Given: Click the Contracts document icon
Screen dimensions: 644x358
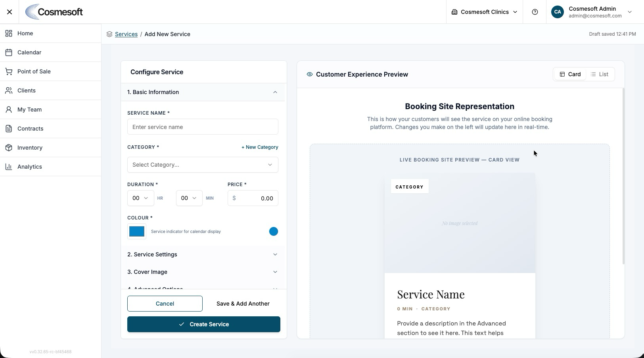Looking at the screenshot, I should 9,129.
